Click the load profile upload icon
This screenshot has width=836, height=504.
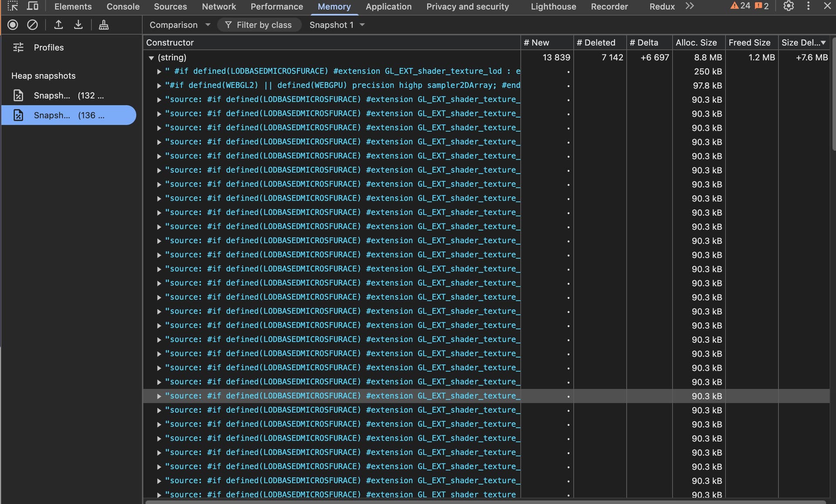58,25
